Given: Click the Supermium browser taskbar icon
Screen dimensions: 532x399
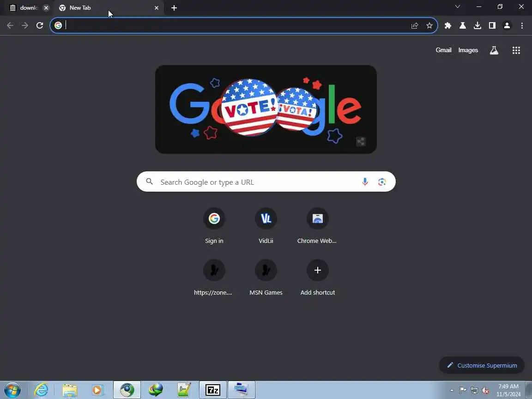Looking at the screenshot, I should 127,390.
